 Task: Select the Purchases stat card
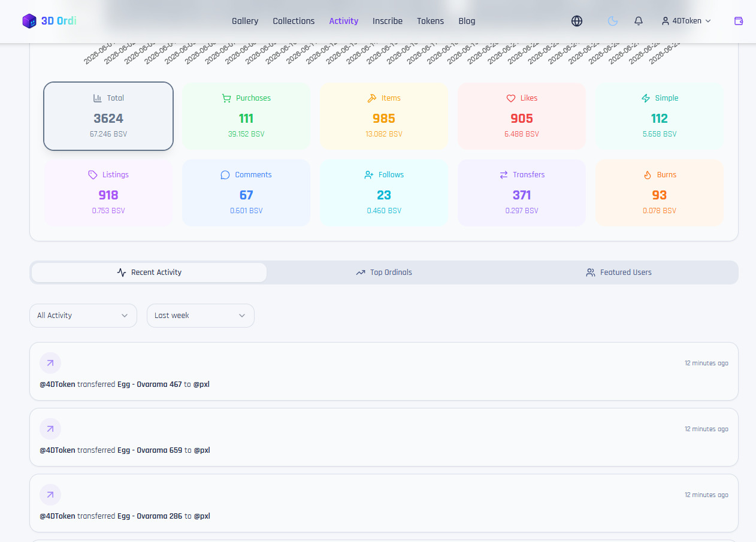pos(246,116)
